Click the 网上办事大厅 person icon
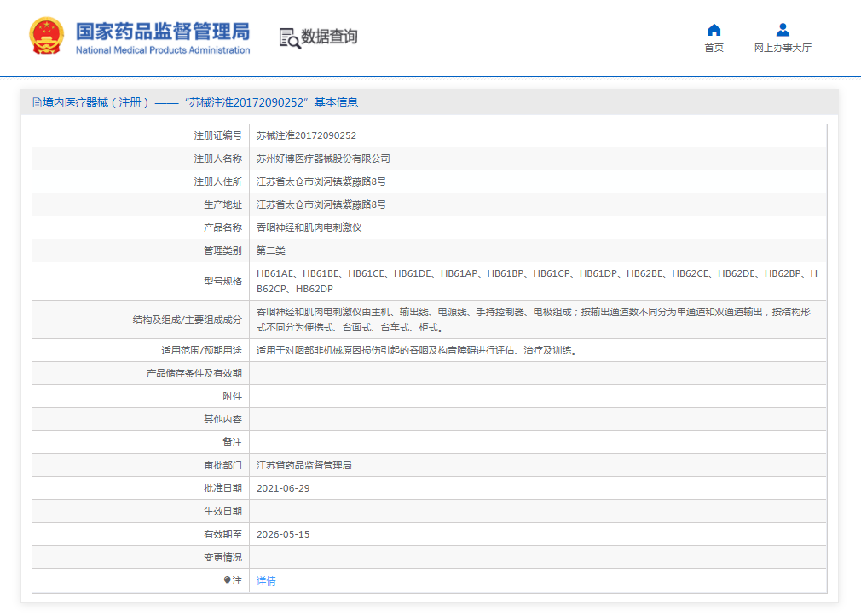Viewport: 861px width, 616px height. [783, 30]
